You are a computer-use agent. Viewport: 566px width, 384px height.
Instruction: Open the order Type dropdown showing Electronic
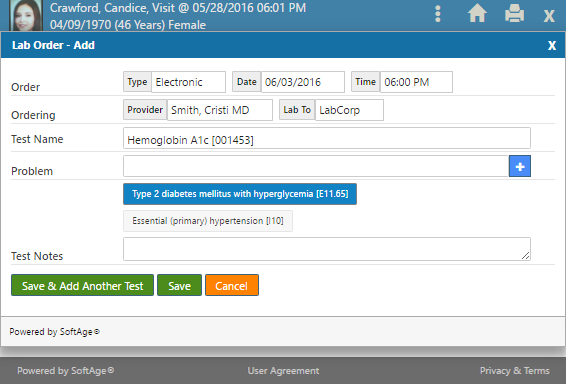click(x=188, y=82)
